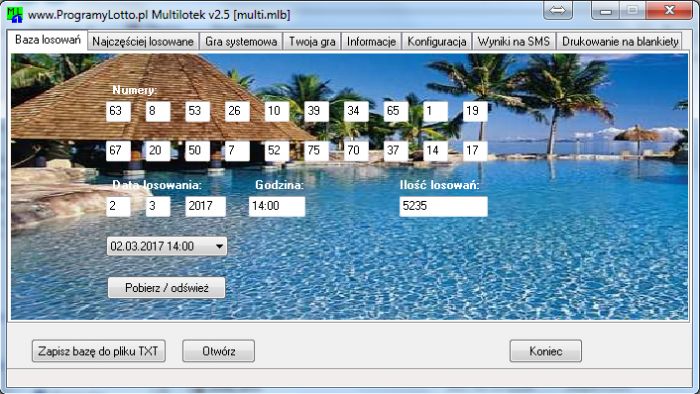Click the number field showing 39
Image resolution: width=700 pixels, height=394 pixels.
[x=317, y=111]
